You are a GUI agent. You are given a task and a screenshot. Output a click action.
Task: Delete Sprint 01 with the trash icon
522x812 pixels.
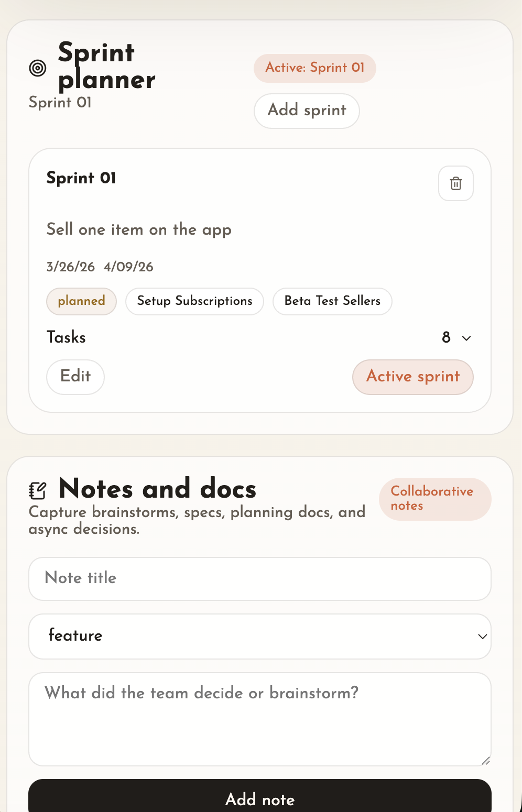[x=455, y=183]
